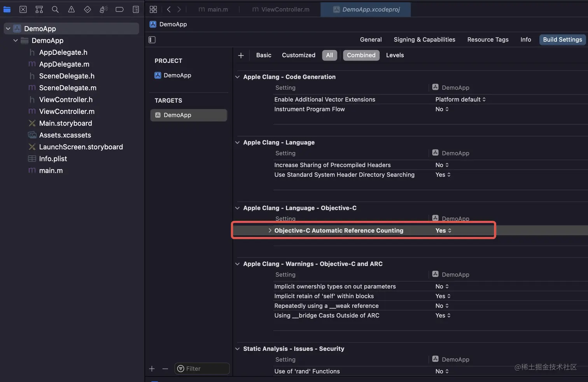Switch to Levels view
This screenshot has width=588, height=382.
click(x=395, y=55)
